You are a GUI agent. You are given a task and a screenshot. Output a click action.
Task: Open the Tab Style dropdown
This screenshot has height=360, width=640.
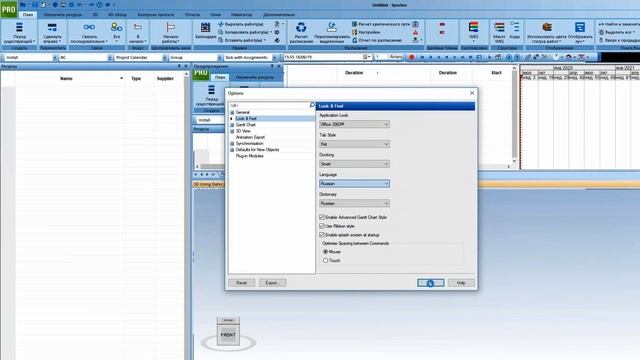(x=354, y=144)
